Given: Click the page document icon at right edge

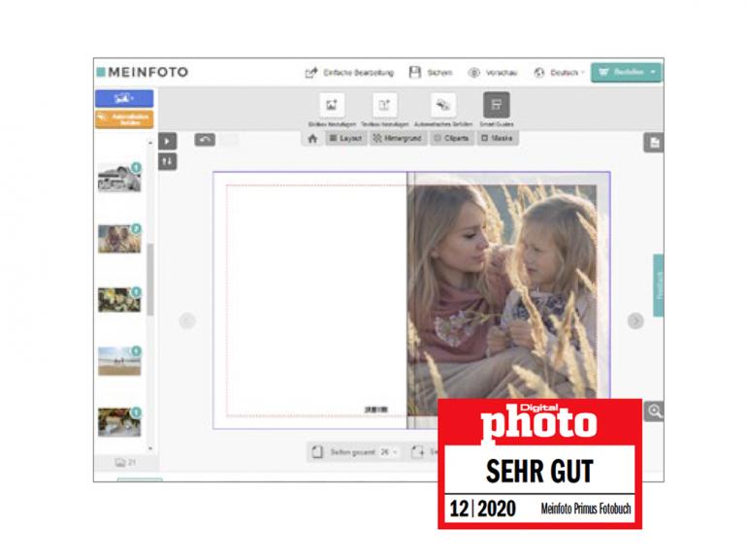Looking at the screenshot, I should click(x=655, y=143).
